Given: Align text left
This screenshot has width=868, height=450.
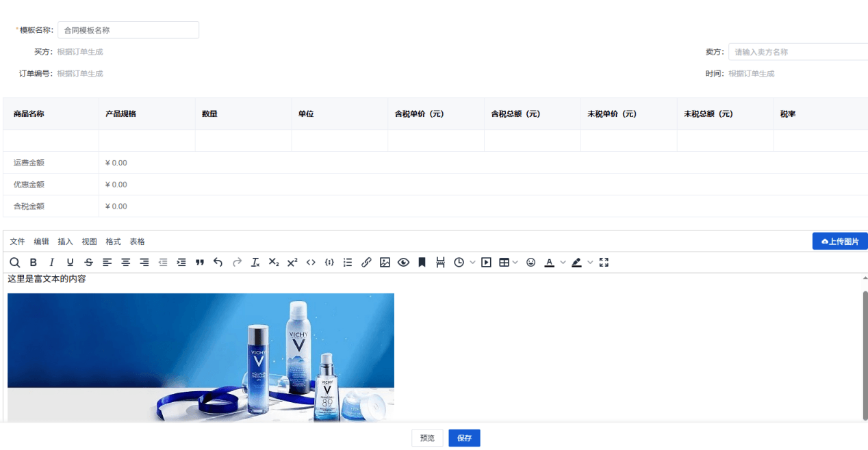Looking at the screenshot, I should pyautogui.click(x=107, y=262).
